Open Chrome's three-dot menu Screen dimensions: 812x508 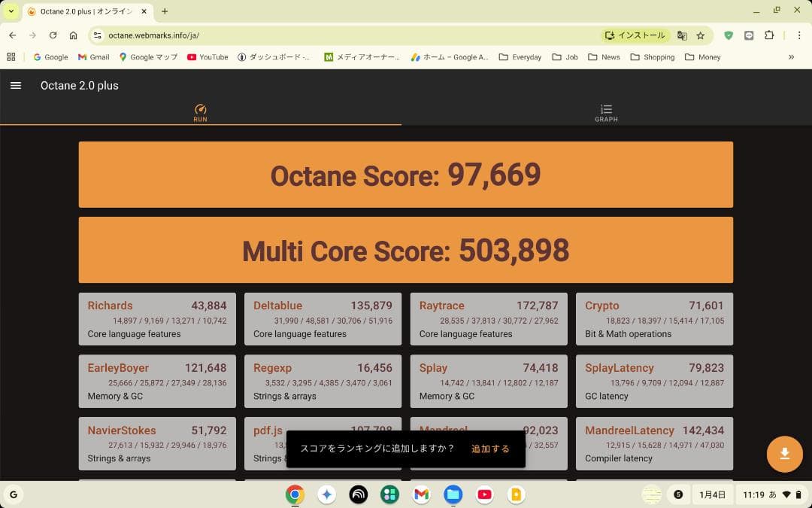[x=799, y=35]
